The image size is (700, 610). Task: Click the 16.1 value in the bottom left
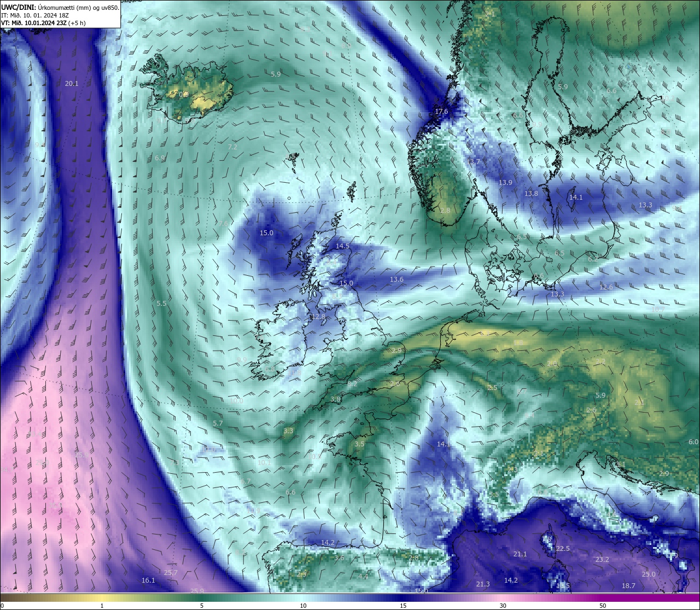coord(148,580)
